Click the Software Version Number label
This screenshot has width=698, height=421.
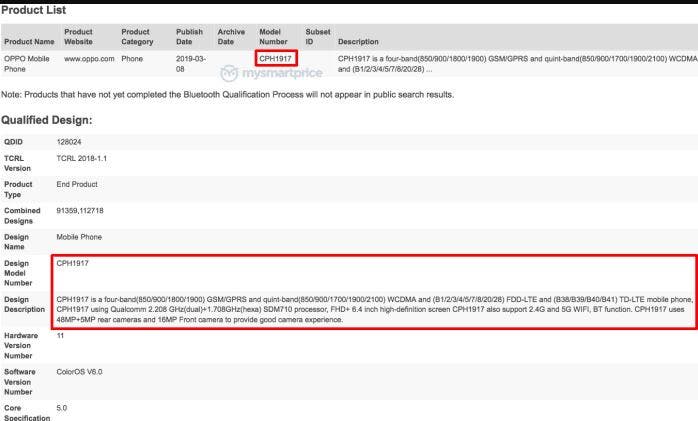coord(20,382)
